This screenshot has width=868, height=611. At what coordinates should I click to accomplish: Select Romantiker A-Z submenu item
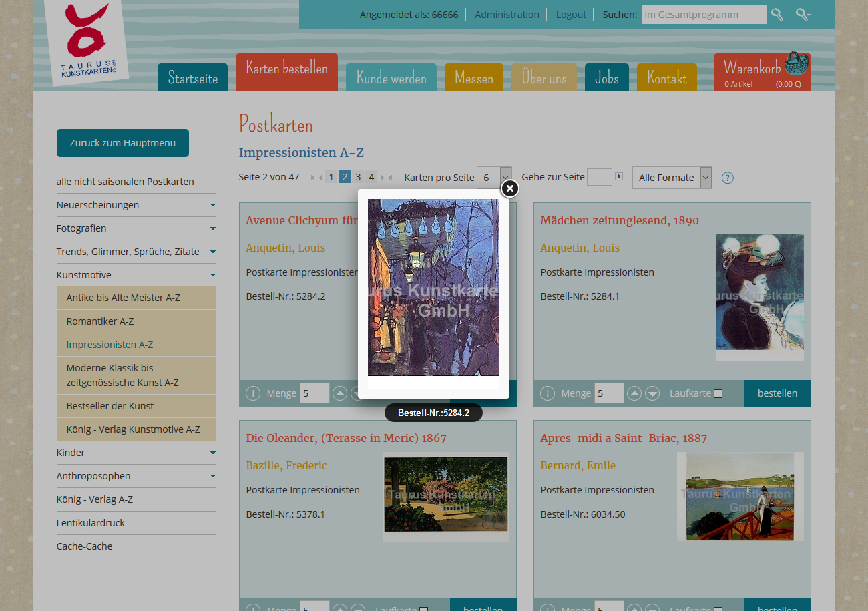[136, 321]
